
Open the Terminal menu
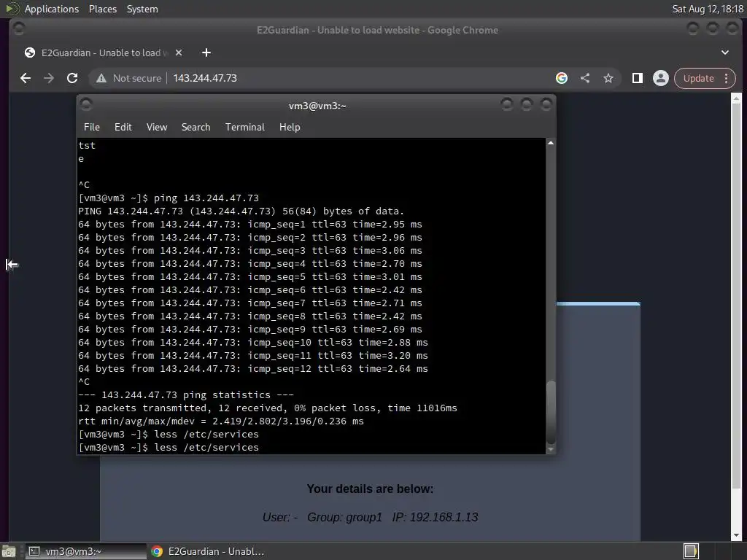pyautogui.click(x=245, y=127)
